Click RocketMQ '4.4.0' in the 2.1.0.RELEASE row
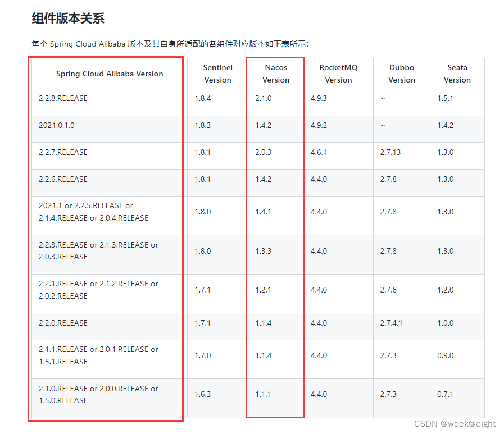504x434 pixels. pos(319,394)
